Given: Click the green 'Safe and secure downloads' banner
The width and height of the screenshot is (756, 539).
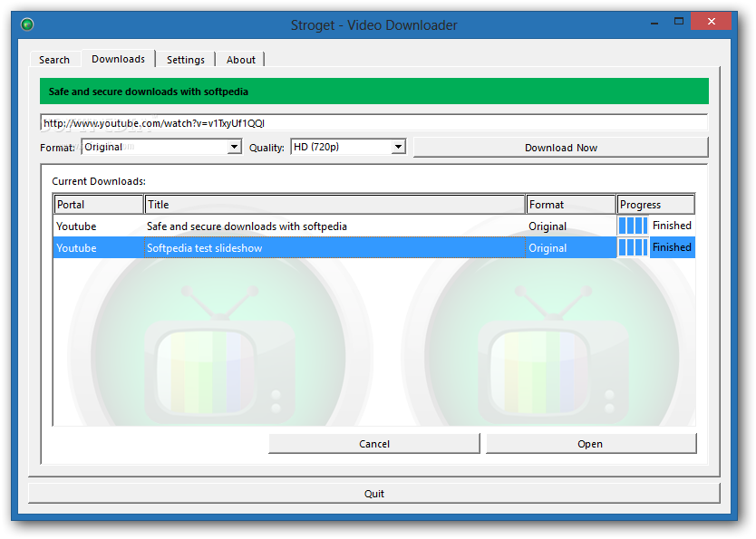Looking at the screenshot, I should (x=374, y=91).
